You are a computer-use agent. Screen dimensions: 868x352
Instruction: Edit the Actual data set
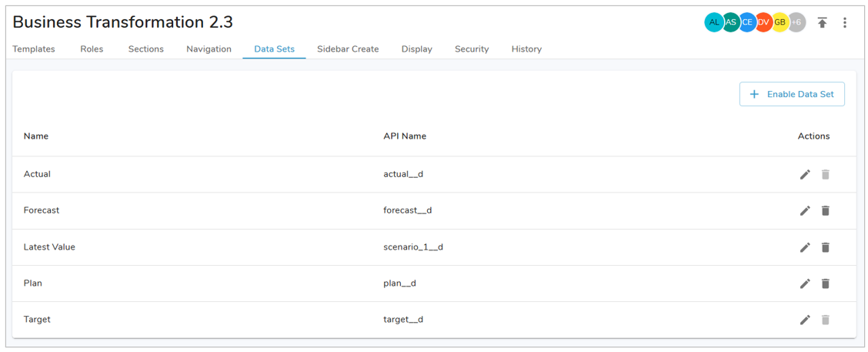pyautogui.click(x=805, y=175)
